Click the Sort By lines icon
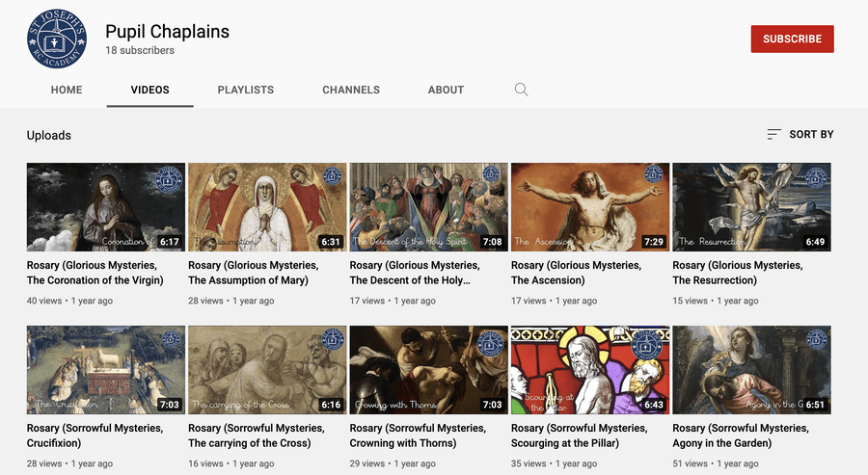The width and height of the screenshot is (868, 475). 773,134
